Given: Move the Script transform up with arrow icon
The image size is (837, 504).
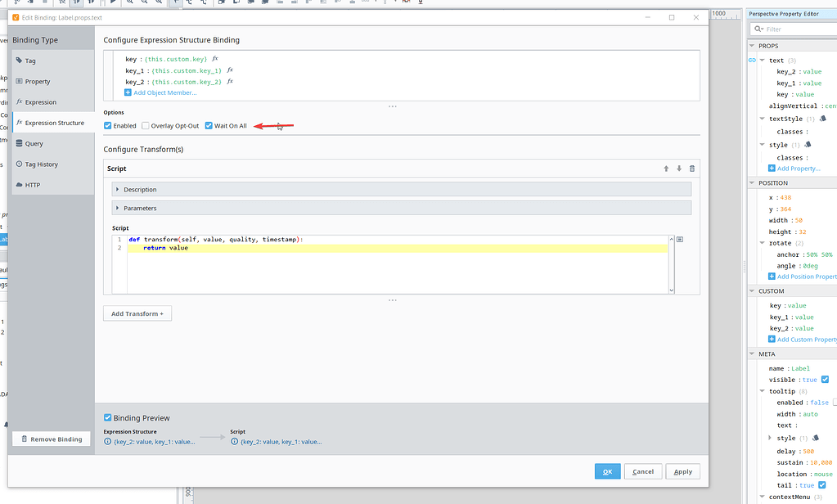Looking at the screenshot, I should [666, 169].
